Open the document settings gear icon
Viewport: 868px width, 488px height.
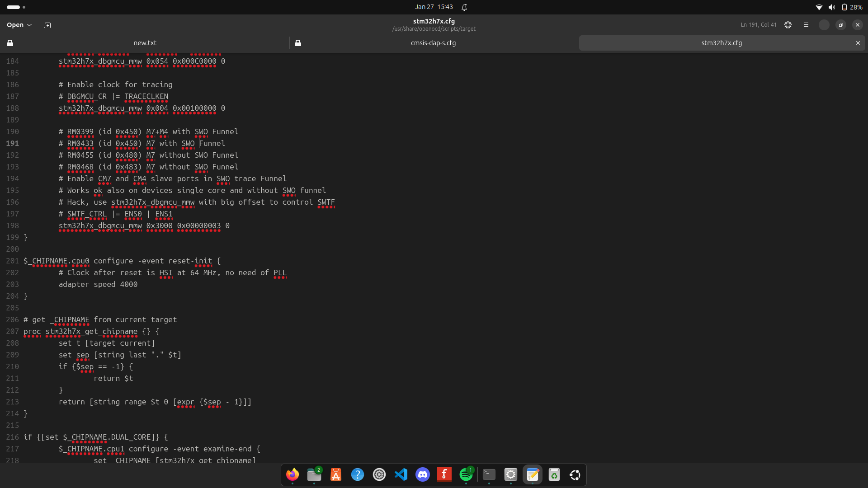click(x=788, y=25)
